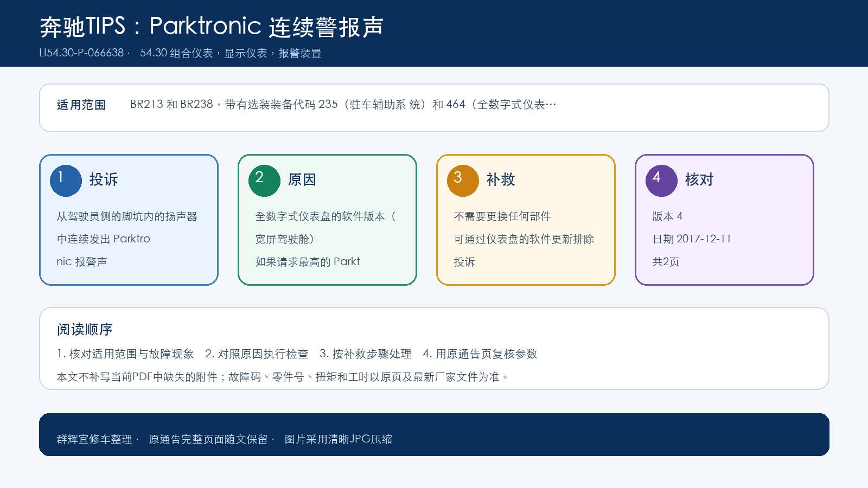Select the 核对 card heading
This screenshot has height=488, width=868.
click(699, 179)
